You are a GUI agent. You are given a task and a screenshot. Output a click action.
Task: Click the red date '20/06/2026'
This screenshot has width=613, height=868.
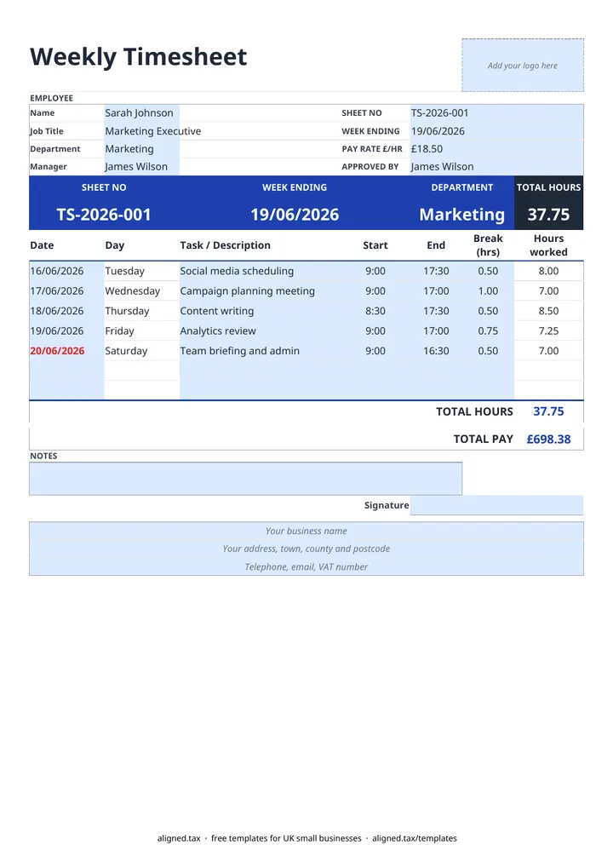tap(57, 351)
